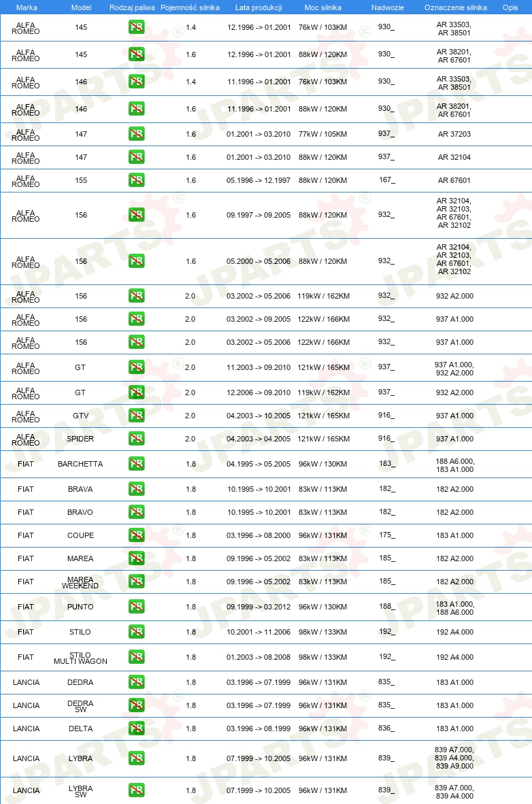Screen dimensions: 532x804
Task: Select engine codes 188 A6.000, 183 A1.000
Action: pyautogui.click(x=454, y=465)
